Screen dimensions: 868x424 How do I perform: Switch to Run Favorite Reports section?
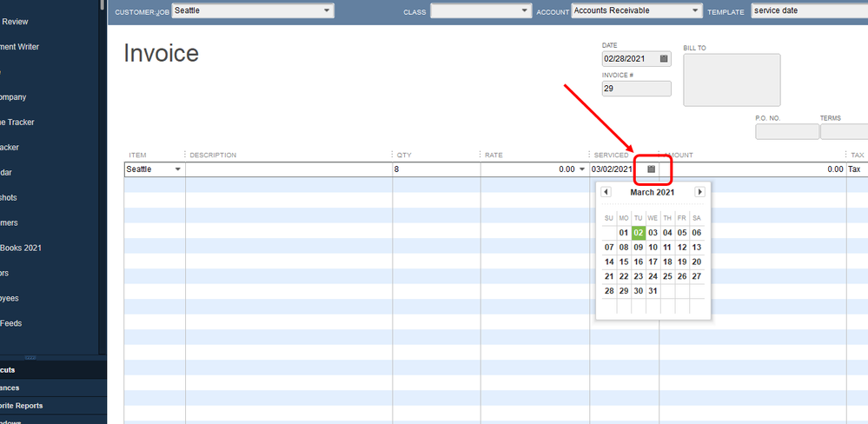point(53,406)
